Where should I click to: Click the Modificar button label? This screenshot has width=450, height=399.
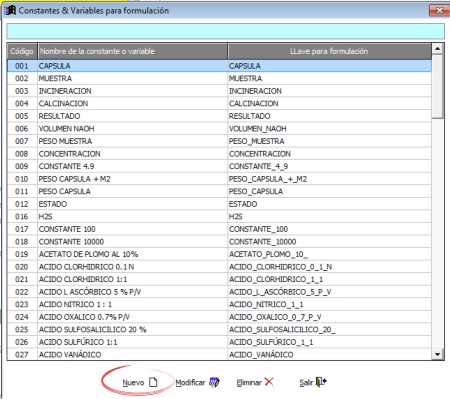[190, 382]
